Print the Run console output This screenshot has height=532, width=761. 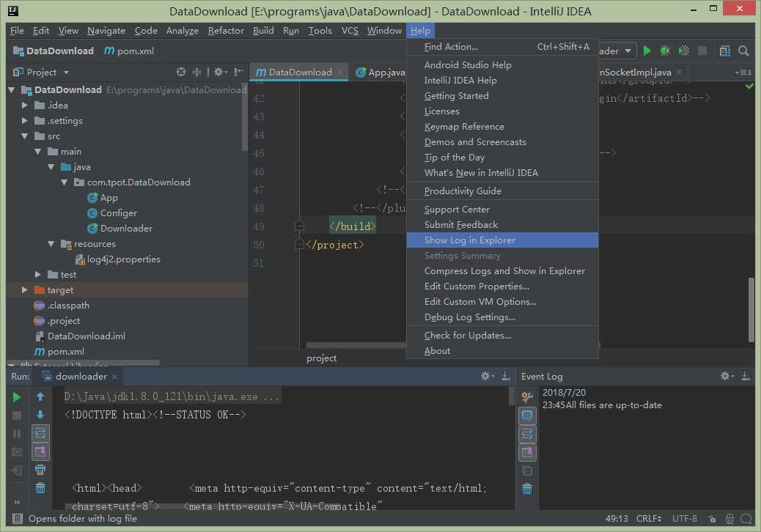click(x=40, y=470)
